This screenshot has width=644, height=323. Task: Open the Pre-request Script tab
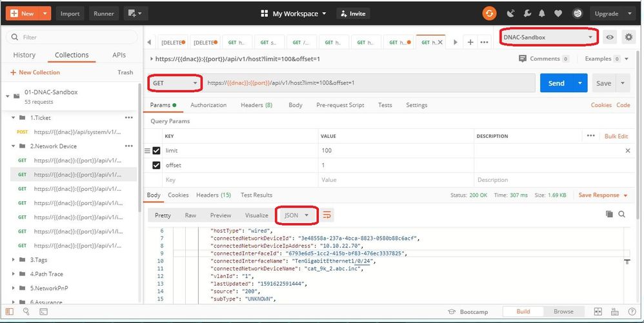[340, 105]
